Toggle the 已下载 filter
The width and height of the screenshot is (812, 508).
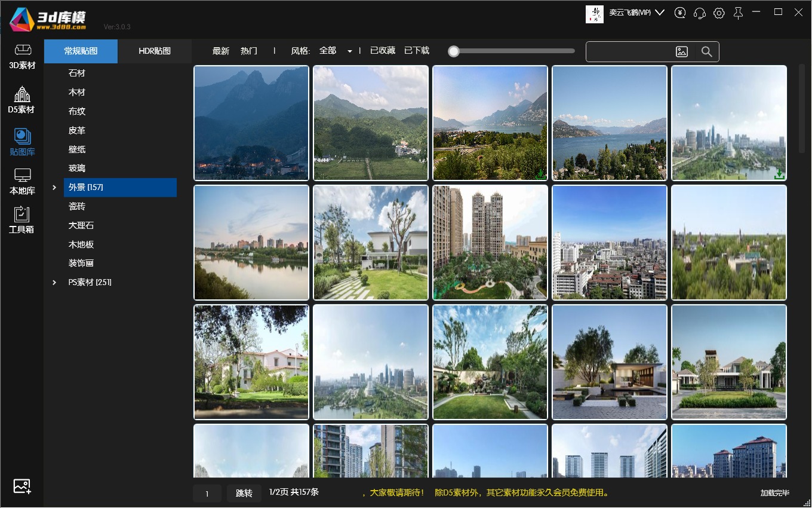[x=417, y=51]
